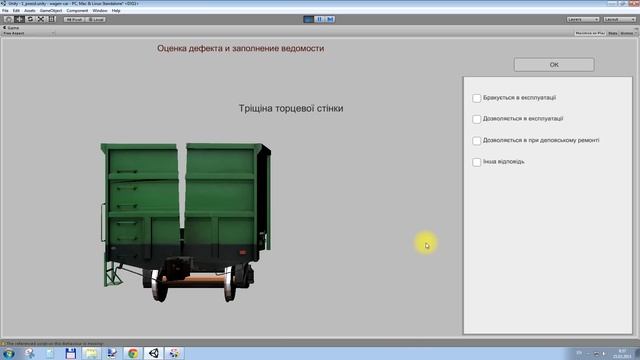The height and width of the screenshot is (360, 640).
Task: Open the GameObject menu
Action: [51, 11]
